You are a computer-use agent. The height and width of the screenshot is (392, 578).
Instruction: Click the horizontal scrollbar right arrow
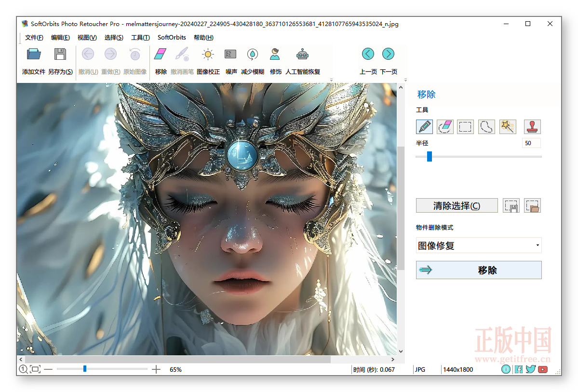(393, 359)
